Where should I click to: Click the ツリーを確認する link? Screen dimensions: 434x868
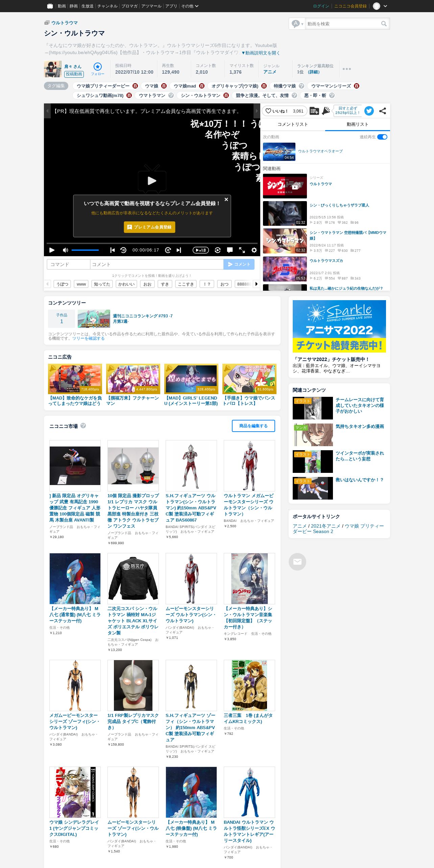(88, 338)
